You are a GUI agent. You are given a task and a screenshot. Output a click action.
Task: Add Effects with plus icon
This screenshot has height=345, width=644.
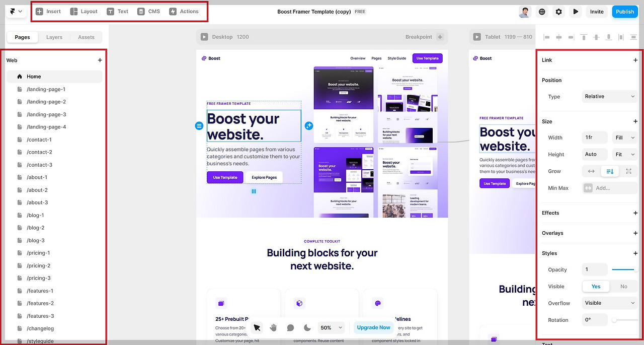(x=635, y=213)
